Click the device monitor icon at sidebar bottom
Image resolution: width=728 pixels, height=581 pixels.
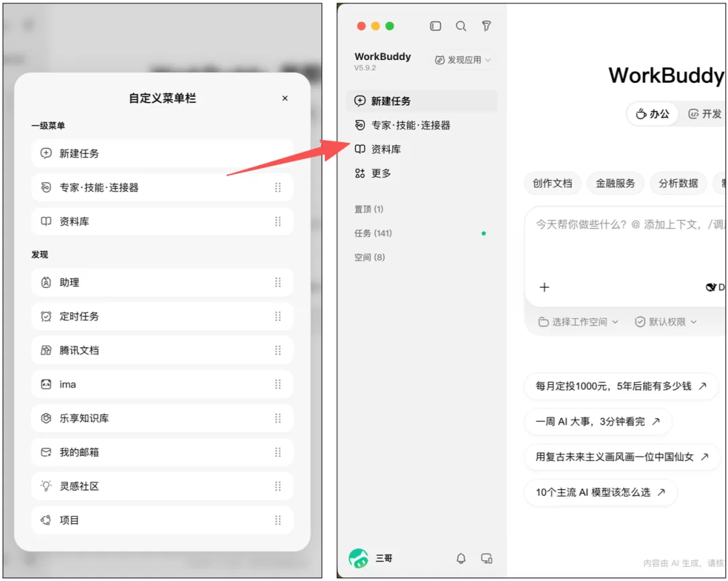click(486, 558)
